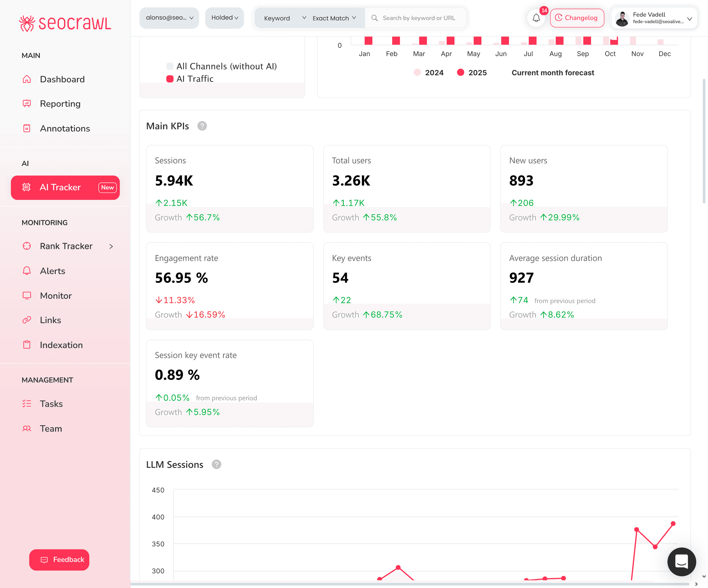Screen dimensions: 708x588
Task: Select the Monitor sidebar icon
Action: click(56, 295)
